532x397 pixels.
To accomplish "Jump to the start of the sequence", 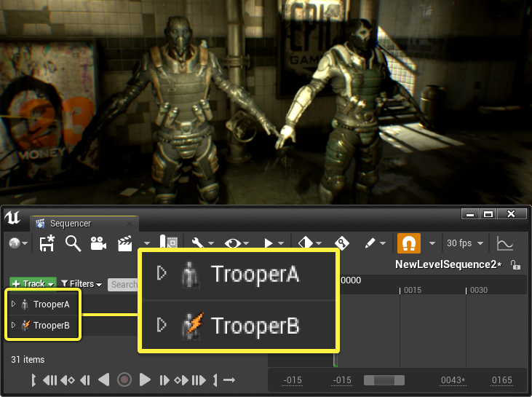I will 50,380.
